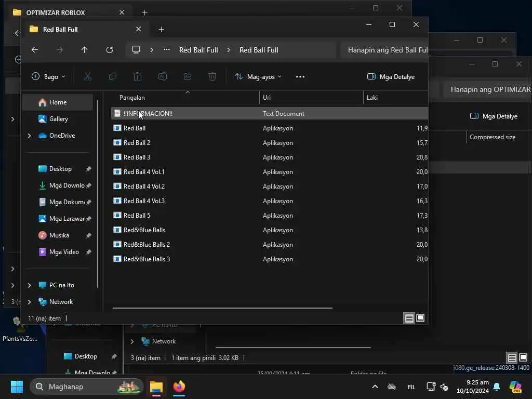Viewport: 532px width, 399px height.
Task: Close the Red Ball Full tab
Action: point(138,29)
